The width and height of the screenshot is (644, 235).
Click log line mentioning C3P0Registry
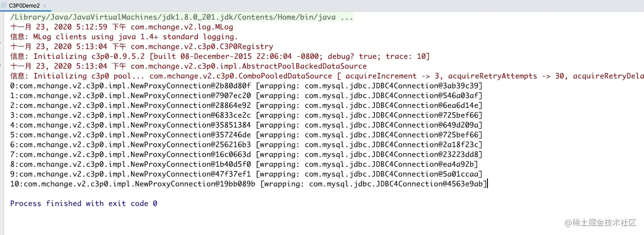click(141, 46)
